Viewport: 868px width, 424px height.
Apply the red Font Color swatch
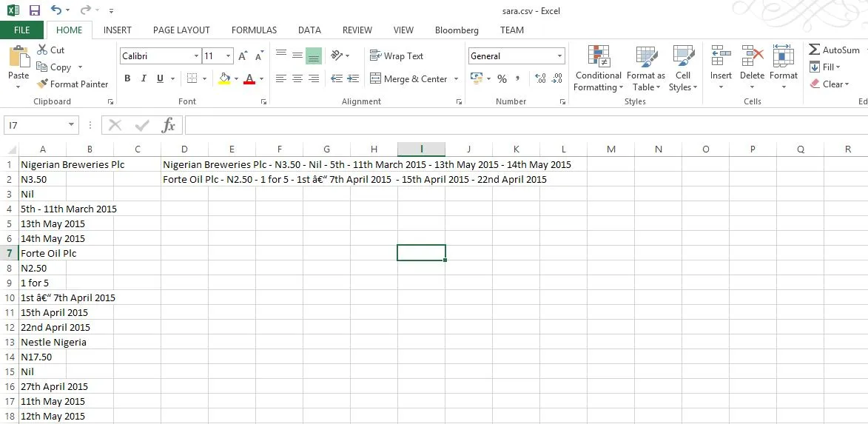[249, 78]
